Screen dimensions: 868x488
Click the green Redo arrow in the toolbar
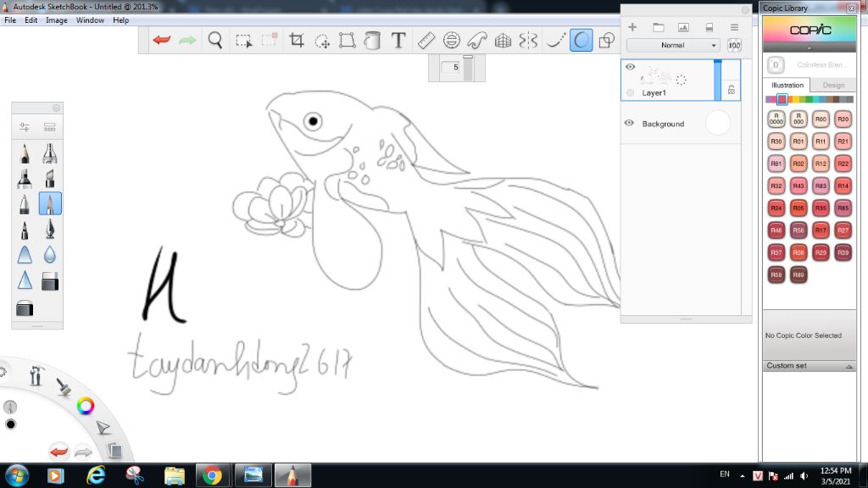click(x=187, y=40)
